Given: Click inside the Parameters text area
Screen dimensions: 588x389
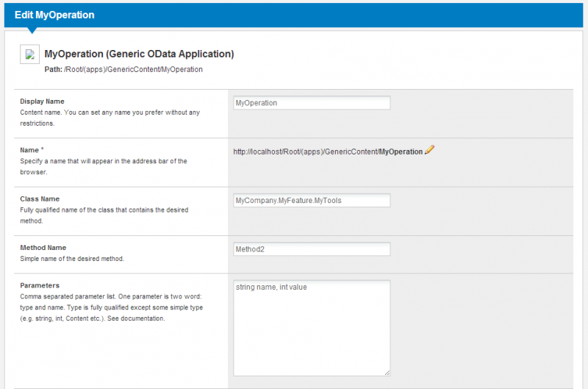Looking at the screenshot, I should click(x=312, y=328).
